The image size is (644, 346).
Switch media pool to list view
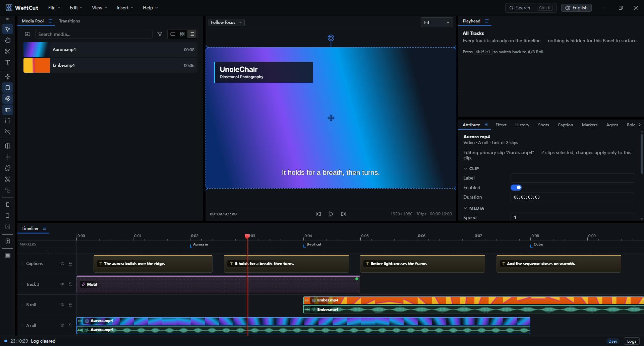point(192,34)
